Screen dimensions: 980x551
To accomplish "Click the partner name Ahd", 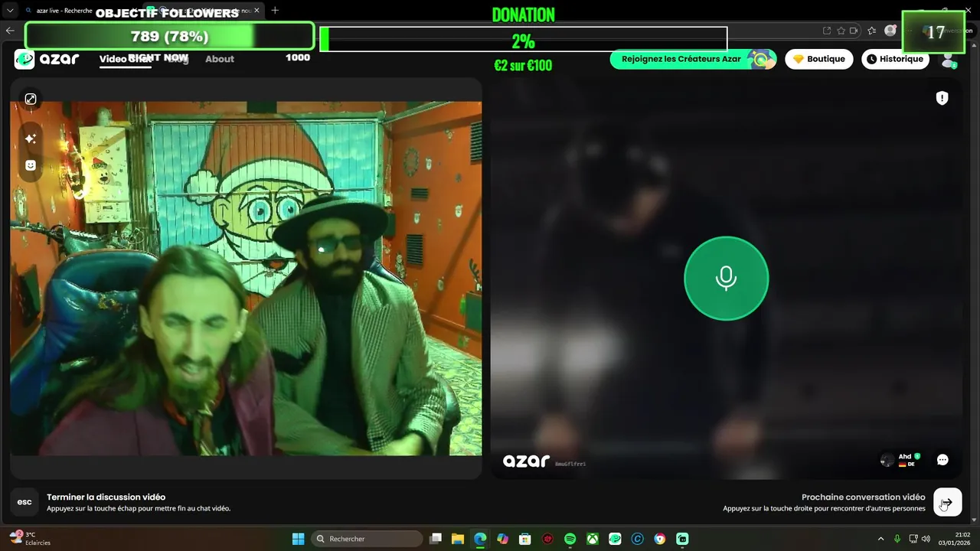I will point(905,457).
